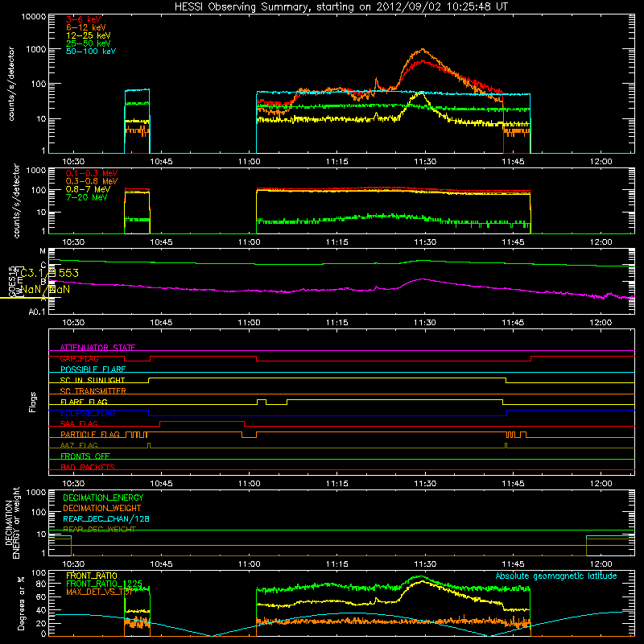
Task: Select the orange 0.3-0.8 MeV legend label
Action: click(x=92, y=181)
